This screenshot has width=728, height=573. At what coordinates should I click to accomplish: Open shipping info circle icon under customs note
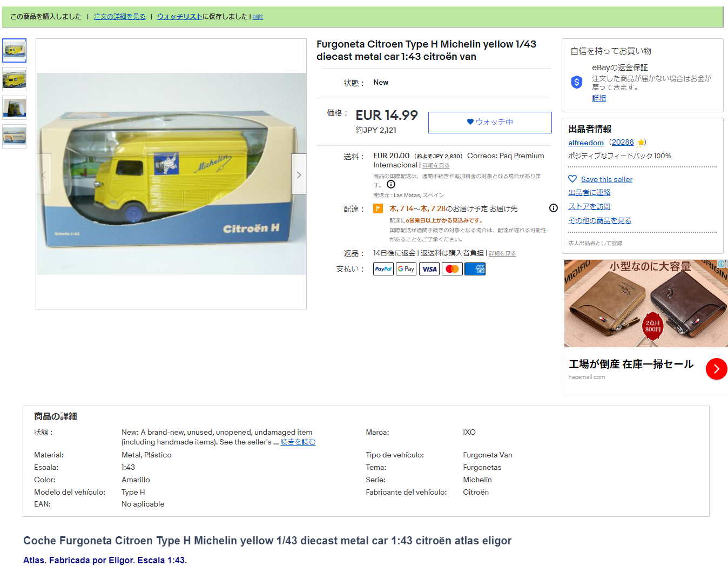(391, 184)
